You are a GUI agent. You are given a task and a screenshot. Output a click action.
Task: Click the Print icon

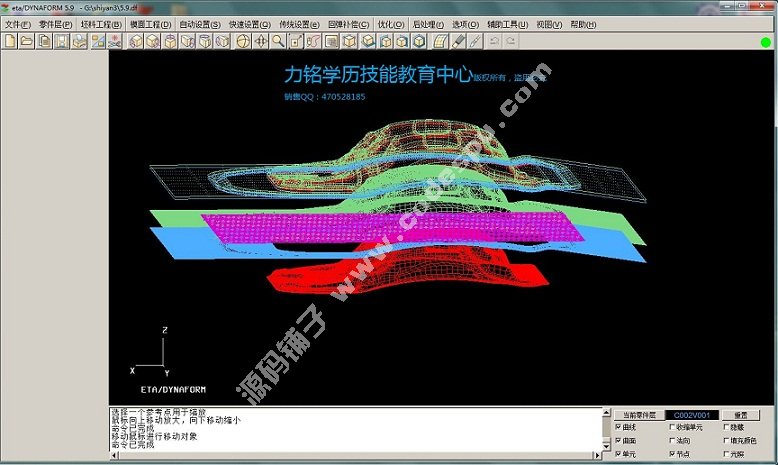[x=79, y=41]
